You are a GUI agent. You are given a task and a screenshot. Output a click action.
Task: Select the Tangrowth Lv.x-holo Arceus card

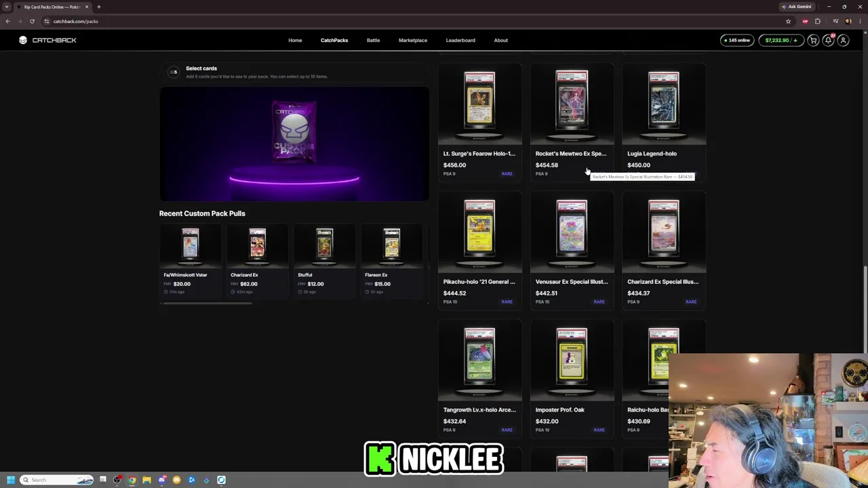479,379
